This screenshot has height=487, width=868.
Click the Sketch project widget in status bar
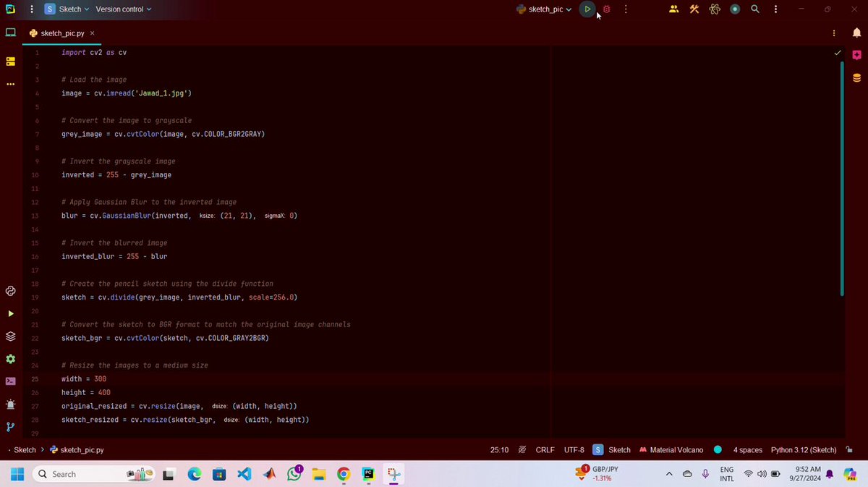(612, 449)
